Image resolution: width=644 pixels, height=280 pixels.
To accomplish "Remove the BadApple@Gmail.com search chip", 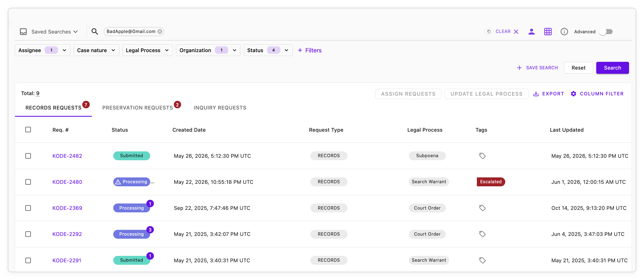I will point(160,32).
